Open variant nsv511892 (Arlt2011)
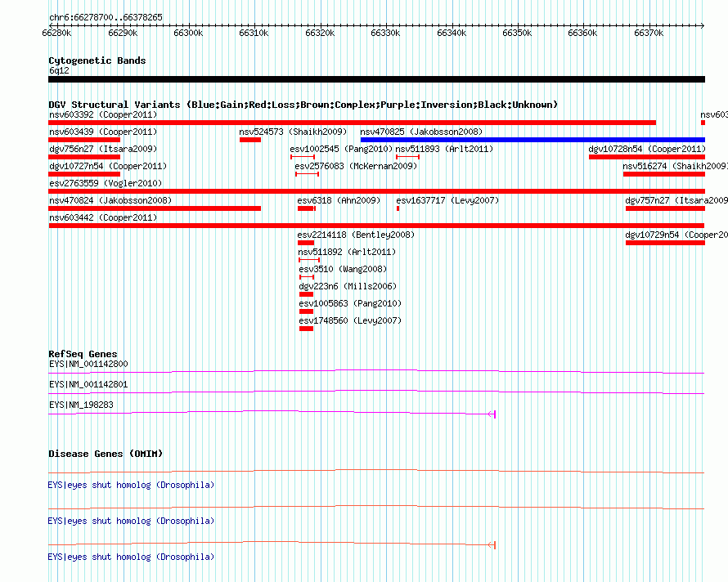 pos(347,252)
